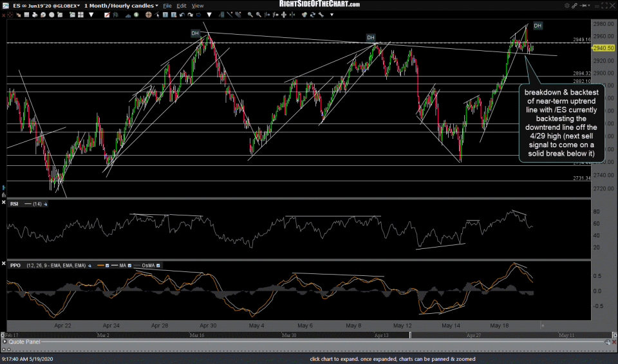The height and width of the screenshot is (364, 618).
Task: Click the top-right gear configuration icon
Action: [566, 6]
